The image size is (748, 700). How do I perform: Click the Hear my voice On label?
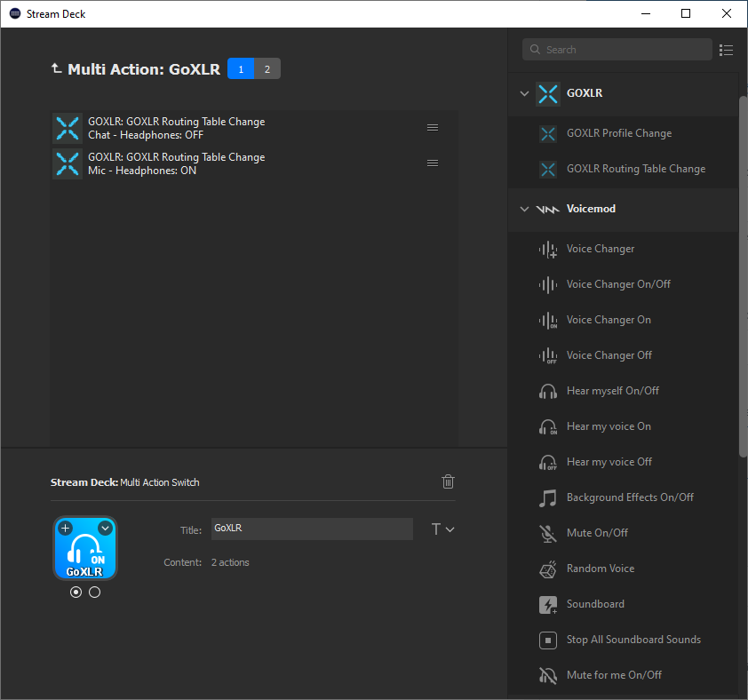coord(609,426)
